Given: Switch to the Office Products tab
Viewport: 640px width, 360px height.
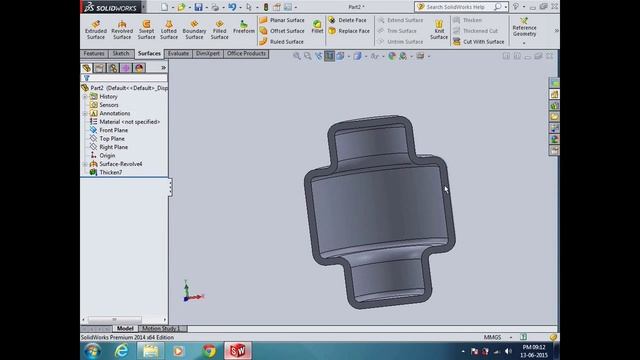Looking at the screenshot, I should (246, 53).
